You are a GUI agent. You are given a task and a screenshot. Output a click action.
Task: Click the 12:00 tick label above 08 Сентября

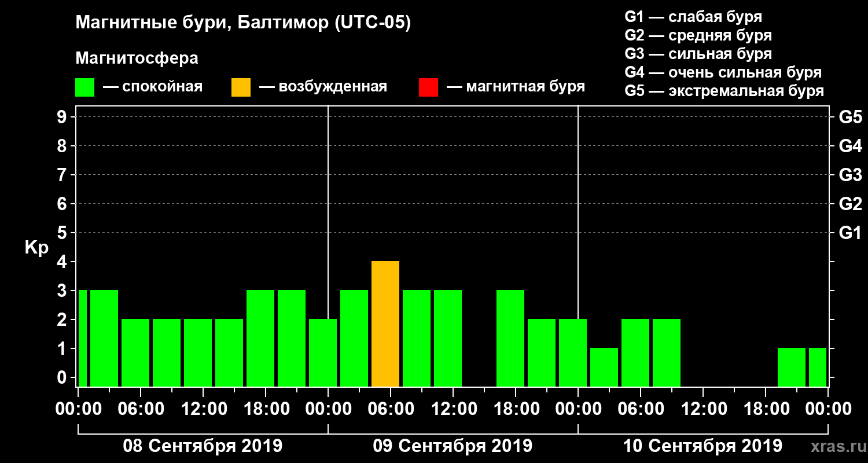tap(203, 409)
